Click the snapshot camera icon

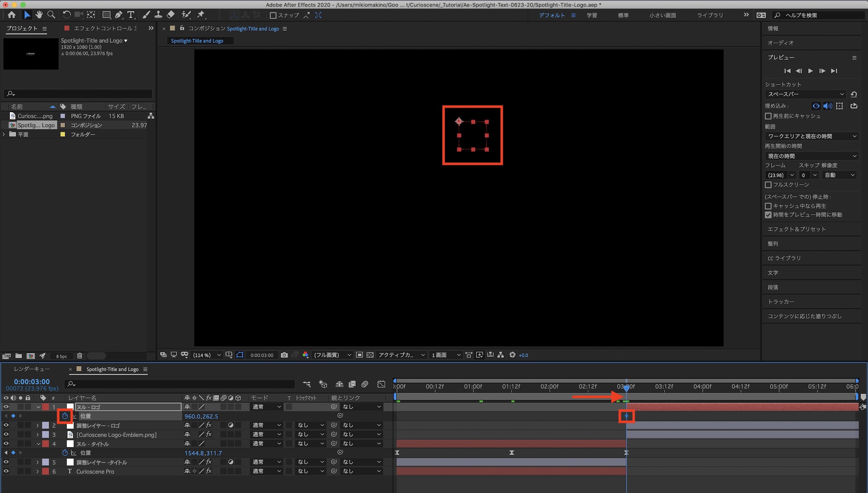(x=284, y=355)
